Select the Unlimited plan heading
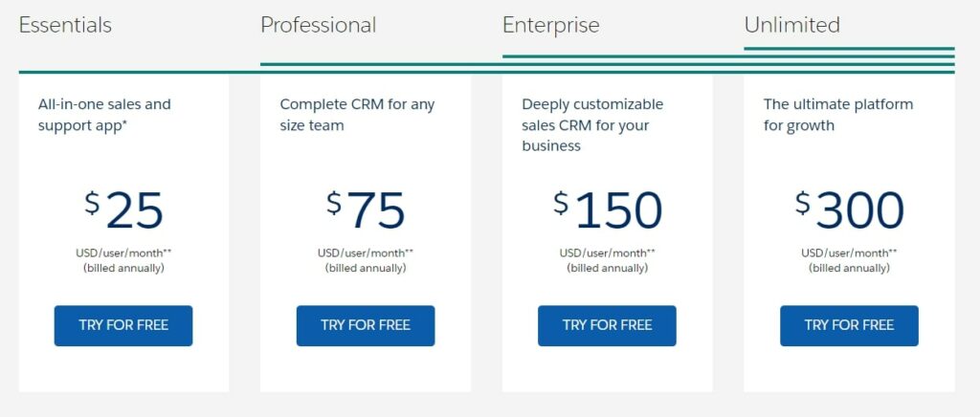This screenshot has height=417, width=980. pos(791,25)
